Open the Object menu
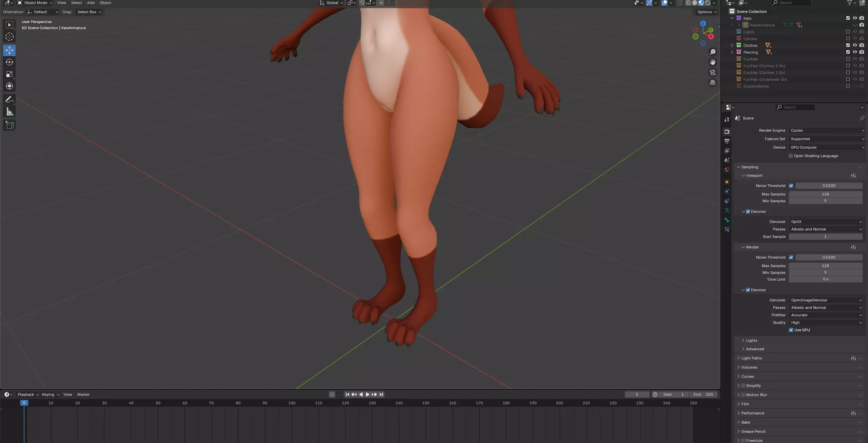 [x=105, y=3]
